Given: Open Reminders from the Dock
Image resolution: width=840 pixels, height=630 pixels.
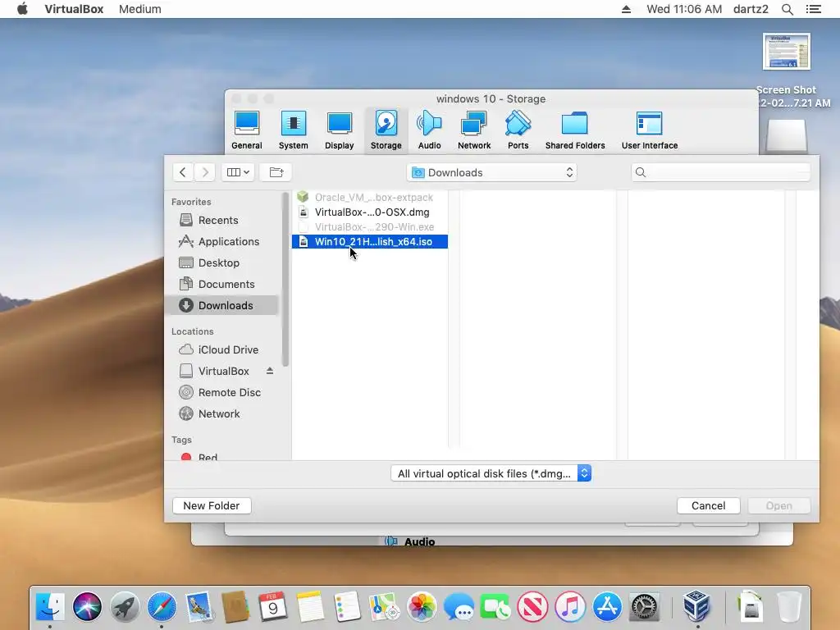Looking at the screenshot, I should (x=347, y=607).
